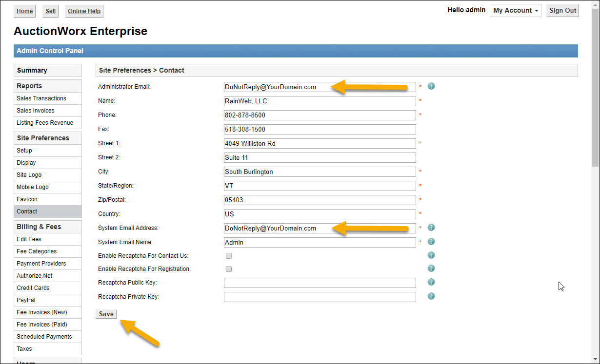
Task: Click into the System Email Address field
Action: tap(320, 228)
